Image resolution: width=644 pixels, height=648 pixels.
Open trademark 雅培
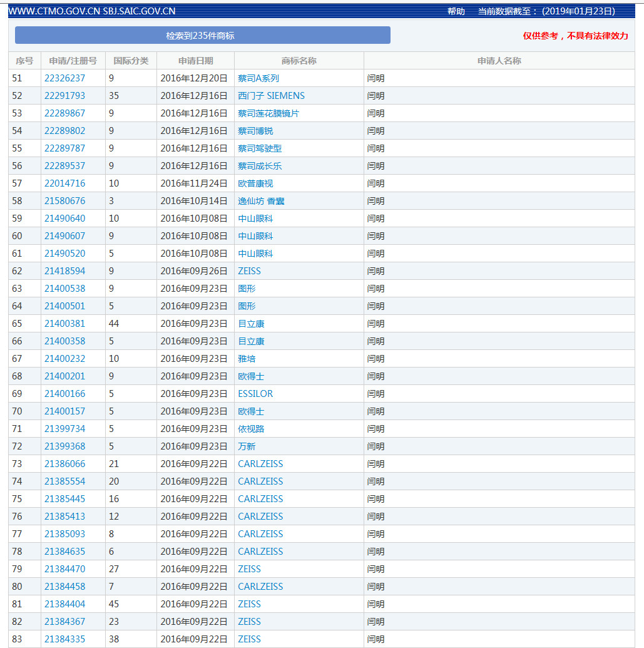tap(247, 359)
